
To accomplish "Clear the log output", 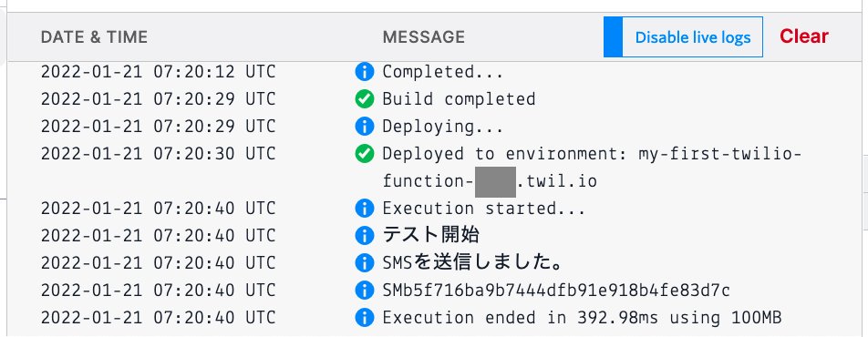I will tap(804, 36).
